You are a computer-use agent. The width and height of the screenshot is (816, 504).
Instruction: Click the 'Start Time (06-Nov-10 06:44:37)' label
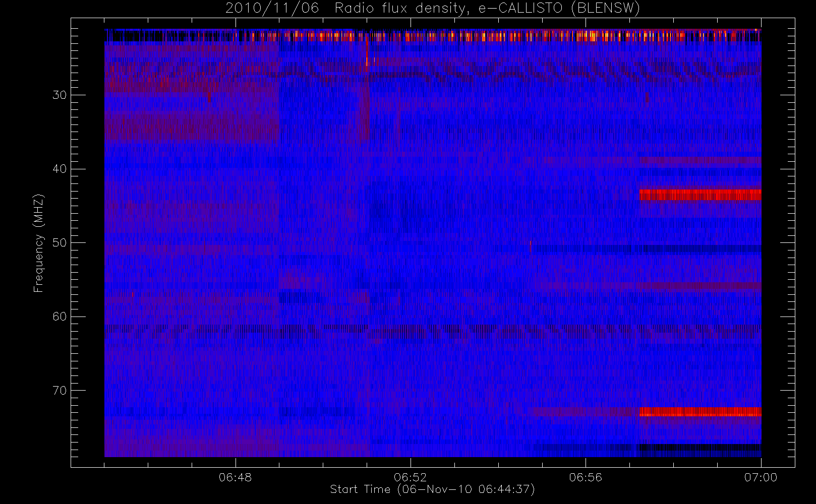[432, 489]
